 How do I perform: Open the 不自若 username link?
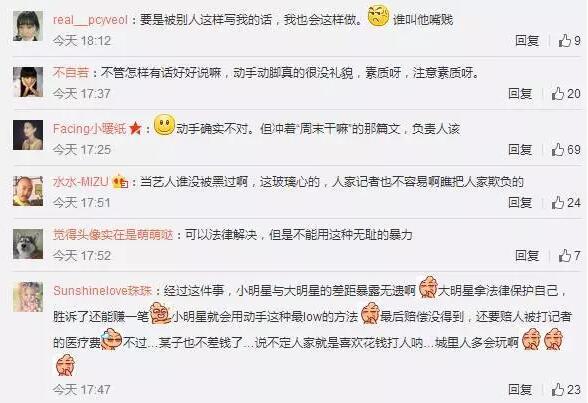click(x=70, y=72)
